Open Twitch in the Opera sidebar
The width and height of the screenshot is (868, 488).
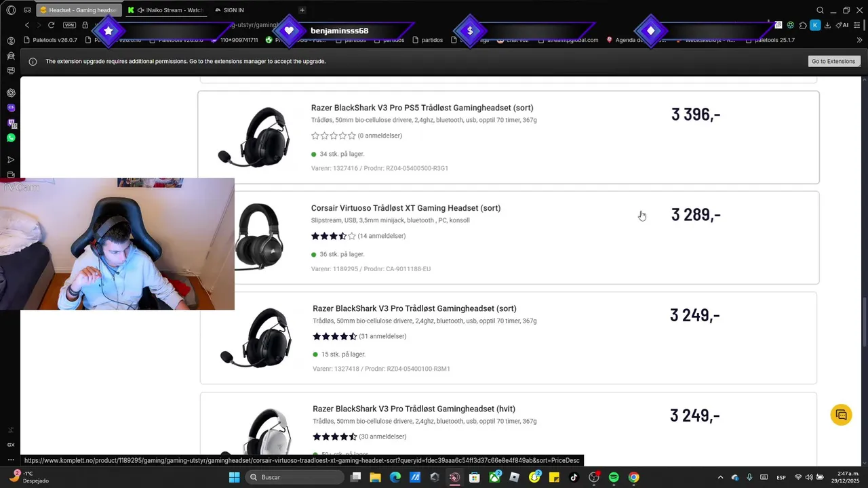coord(11,123)
